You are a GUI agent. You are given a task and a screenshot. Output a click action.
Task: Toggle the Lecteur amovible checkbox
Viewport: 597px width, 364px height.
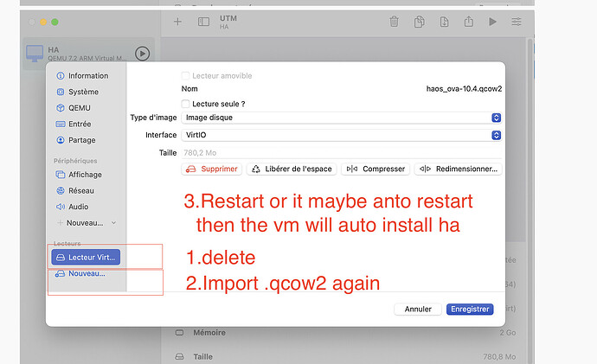185,76
